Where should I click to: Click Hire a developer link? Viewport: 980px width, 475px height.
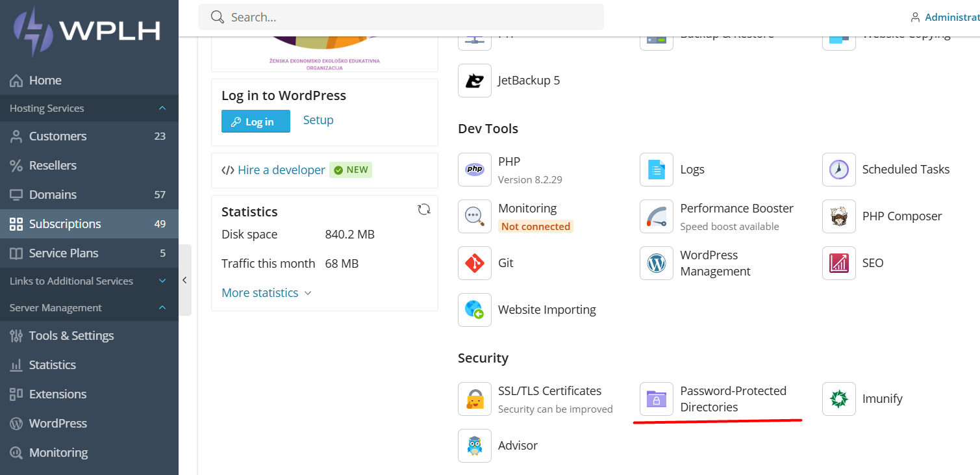(281, 170)
